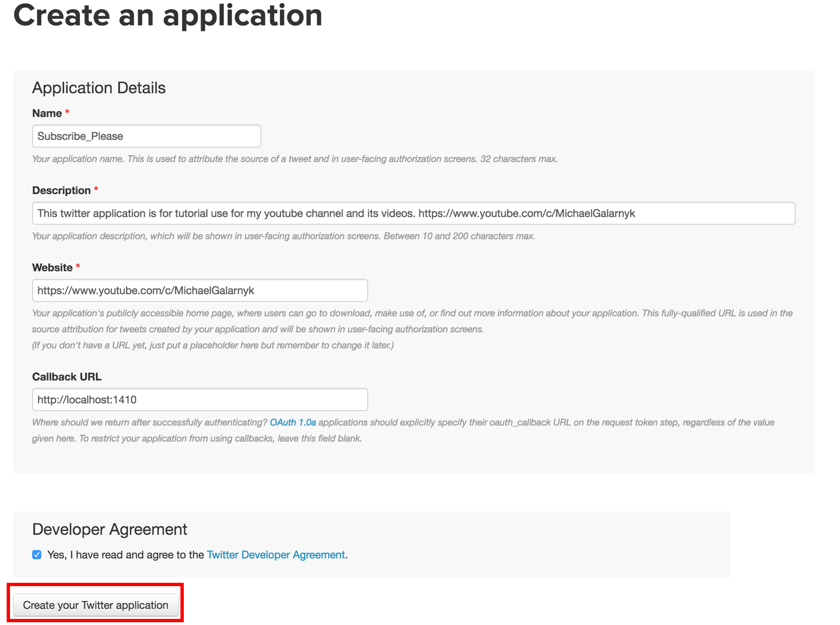Click the 'Callback URL' field label
The height and width of the screenshot is (625, 840).
67,377
